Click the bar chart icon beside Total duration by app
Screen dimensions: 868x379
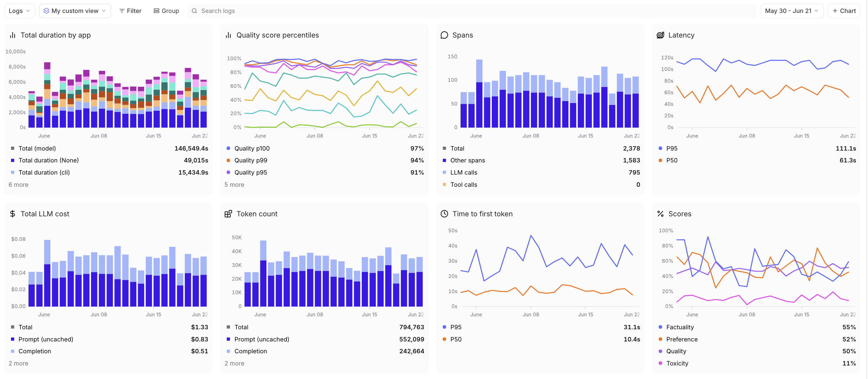tap(13, 35)
